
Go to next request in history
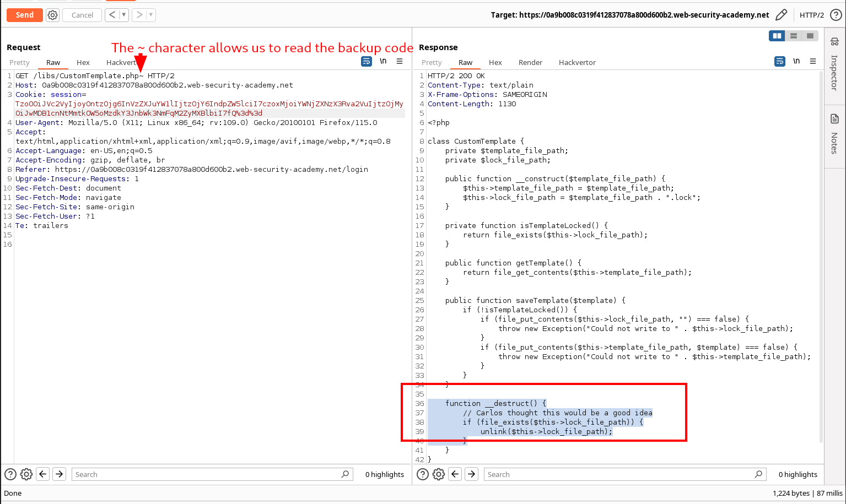pos(139,15)
